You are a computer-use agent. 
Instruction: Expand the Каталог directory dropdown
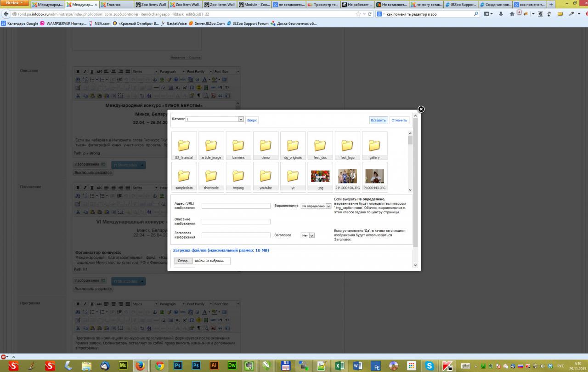tap(240, 119)
